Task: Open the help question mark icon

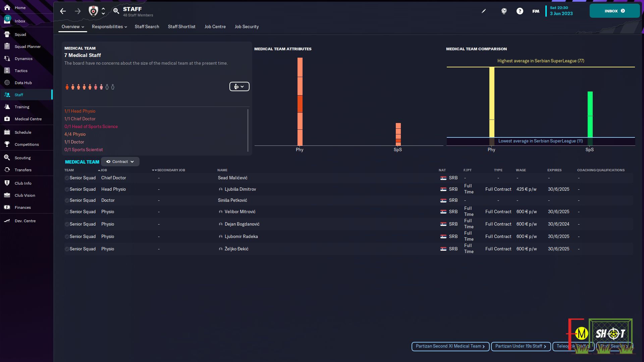Action: [520, 11]
